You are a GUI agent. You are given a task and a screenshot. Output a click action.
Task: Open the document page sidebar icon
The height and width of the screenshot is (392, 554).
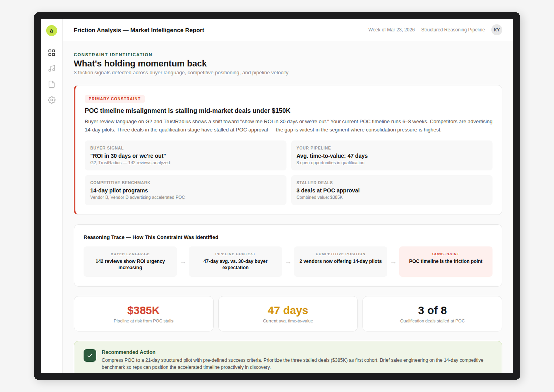[x=51, y=84]
